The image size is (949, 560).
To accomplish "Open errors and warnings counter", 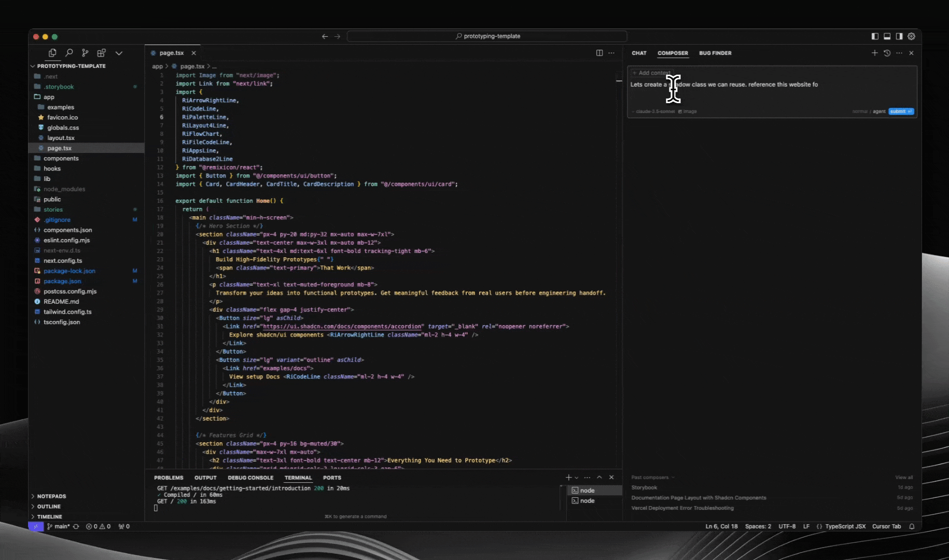I will (98, 526).
